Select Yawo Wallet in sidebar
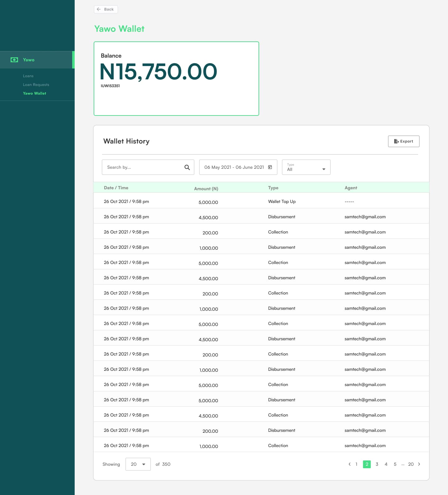Screen dimensions: 448x495 coord(35,93)
